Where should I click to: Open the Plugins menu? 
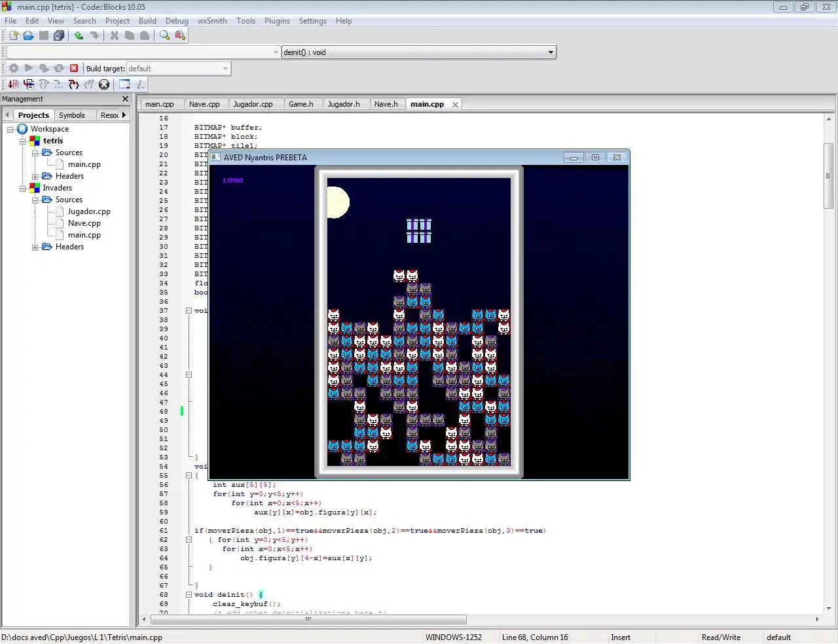pyautogui.click(x=277, y=21)
